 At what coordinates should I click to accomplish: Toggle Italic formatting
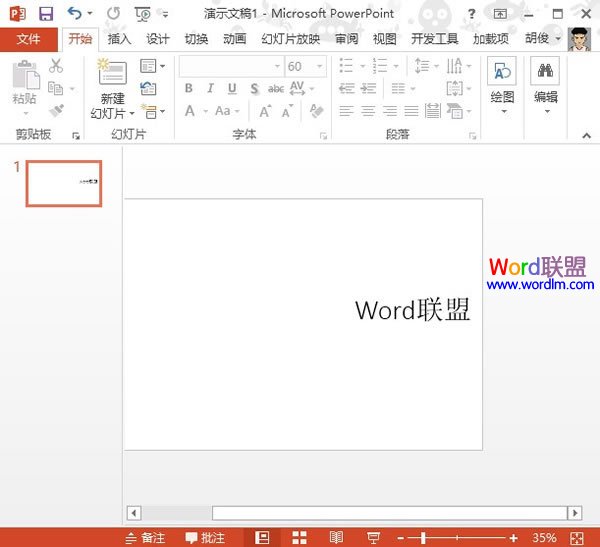click(210, 88)
